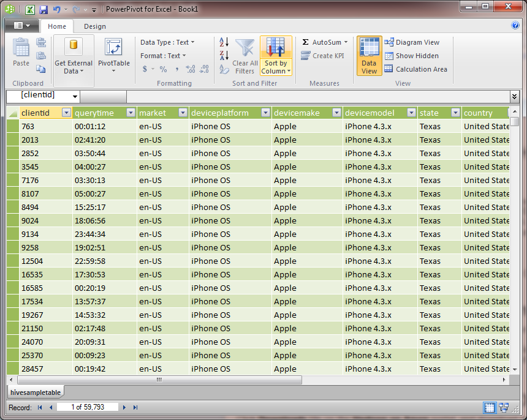Toggle the Calculation Area
The width and height of the screenshot is (527, 420).
click(415, 69)
